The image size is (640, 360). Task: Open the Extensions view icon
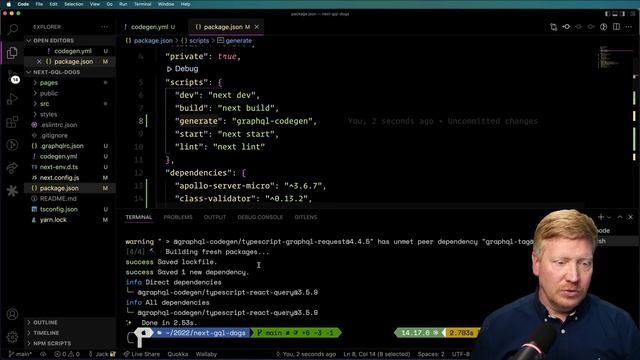(x=12, y=122)
